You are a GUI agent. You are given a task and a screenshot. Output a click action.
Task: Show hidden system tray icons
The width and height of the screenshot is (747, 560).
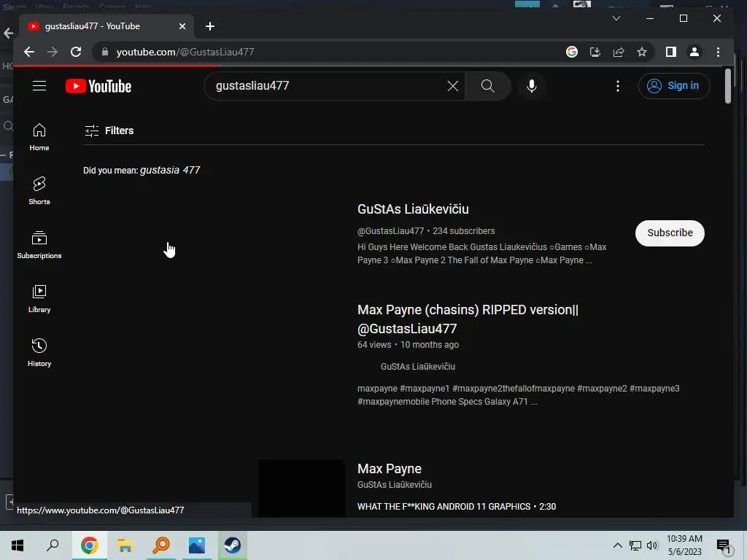tap(617, 545)
